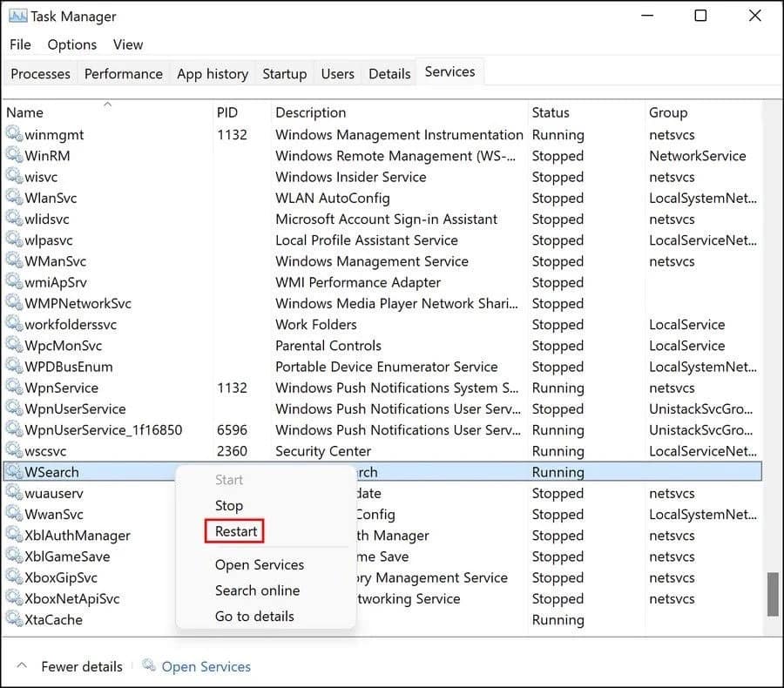This screenshot has width=784, height=688.
Task: Click the winmgmt service icon
Action: 14,135
